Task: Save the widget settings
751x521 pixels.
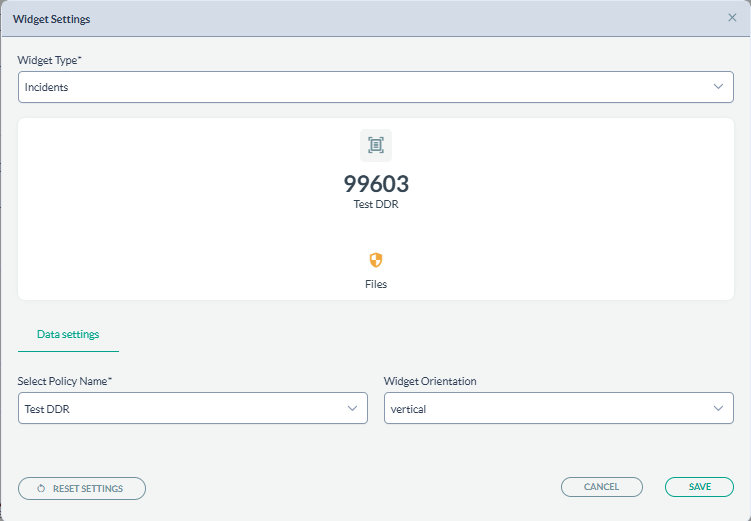Action: 699,487
